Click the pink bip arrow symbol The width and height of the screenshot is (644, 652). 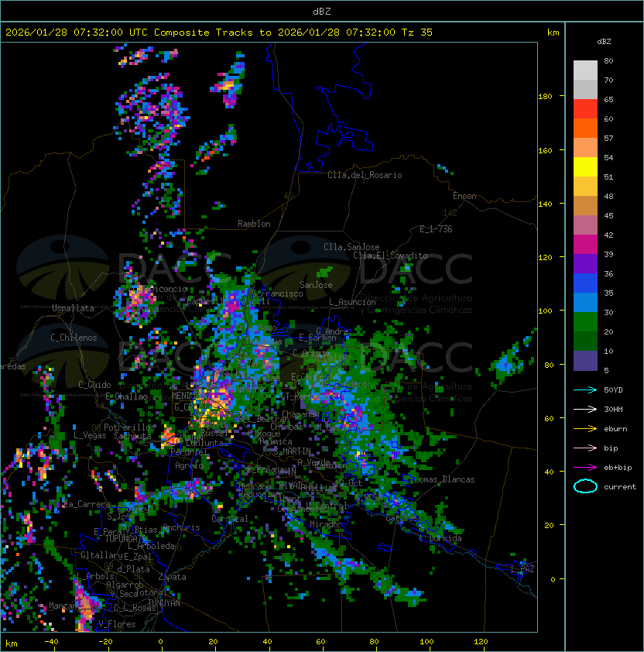click(585, 448)
